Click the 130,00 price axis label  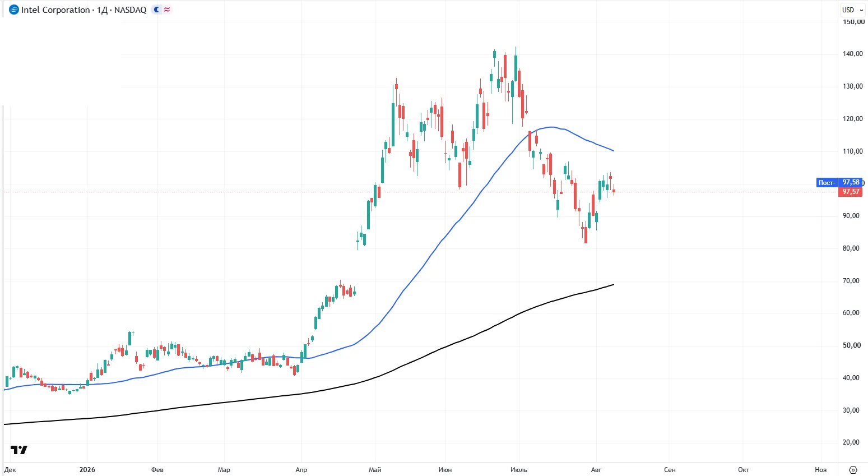pos(853,86)
